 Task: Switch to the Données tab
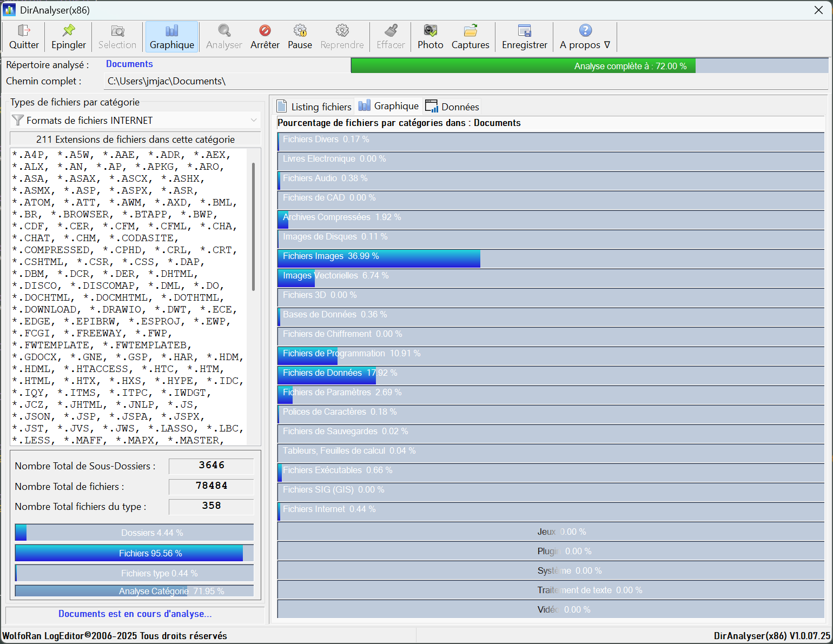coord(453,107)
